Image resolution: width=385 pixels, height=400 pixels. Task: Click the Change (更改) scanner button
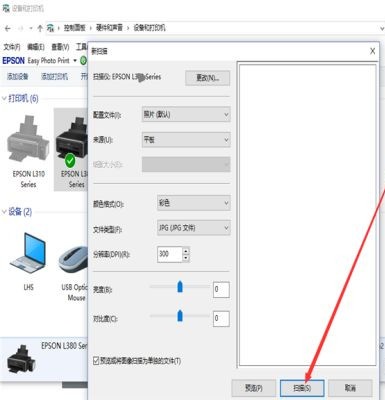207,78
